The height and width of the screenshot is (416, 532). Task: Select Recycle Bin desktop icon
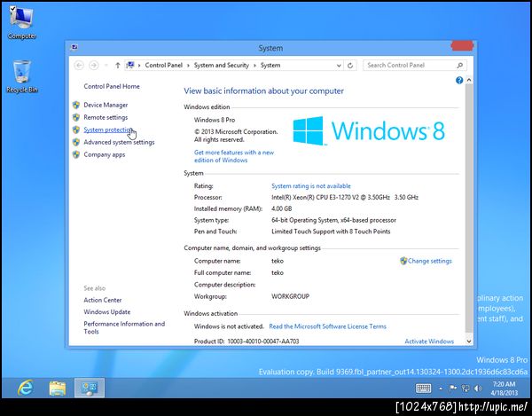[x=21, y=76]
